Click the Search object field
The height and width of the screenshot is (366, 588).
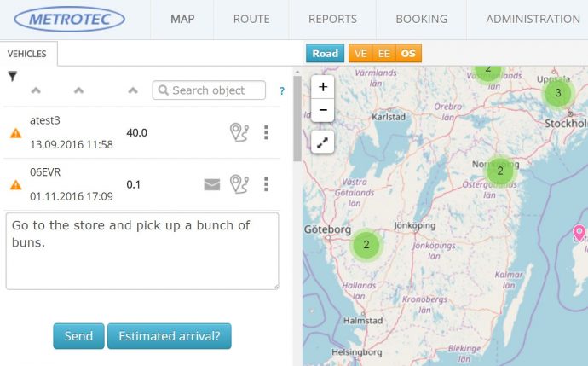tap(209, 90)
